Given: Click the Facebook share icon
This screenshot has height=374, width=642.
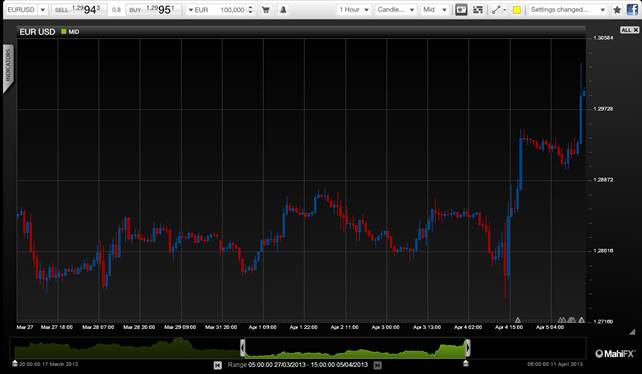Looking at the screenshot, I should [632, 9].
